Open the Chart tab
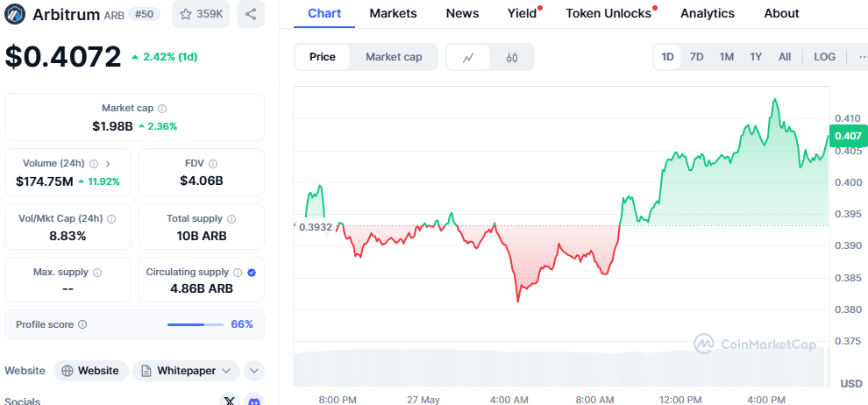The width and height of the screenshot is (868, 405). [324, 14]
